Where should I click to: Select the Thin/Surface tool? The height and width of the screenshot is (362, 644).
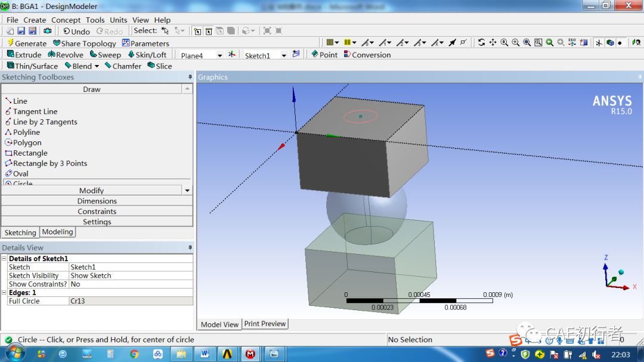(32, 66)
